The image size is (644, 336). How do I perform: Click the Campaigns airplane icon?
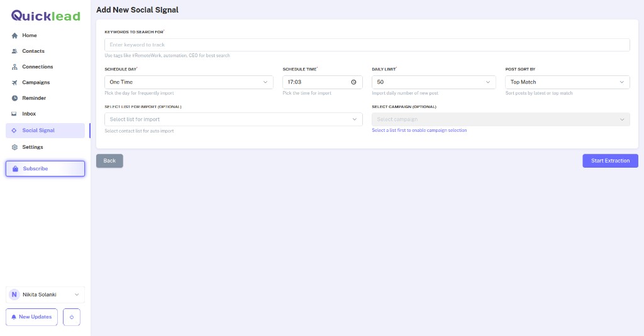tap(15, 82)
